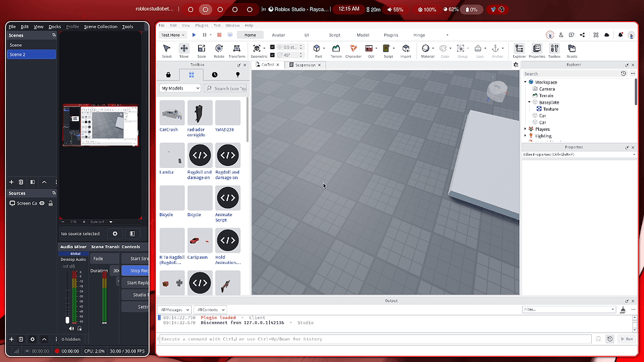Open source properties gear in OBS
The height and width of the screenshot is (362, 644).
115,234
